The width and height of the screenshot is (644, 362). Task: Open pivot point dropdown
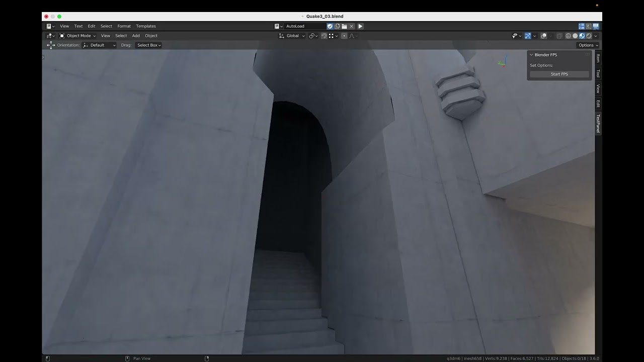[313, 36]
